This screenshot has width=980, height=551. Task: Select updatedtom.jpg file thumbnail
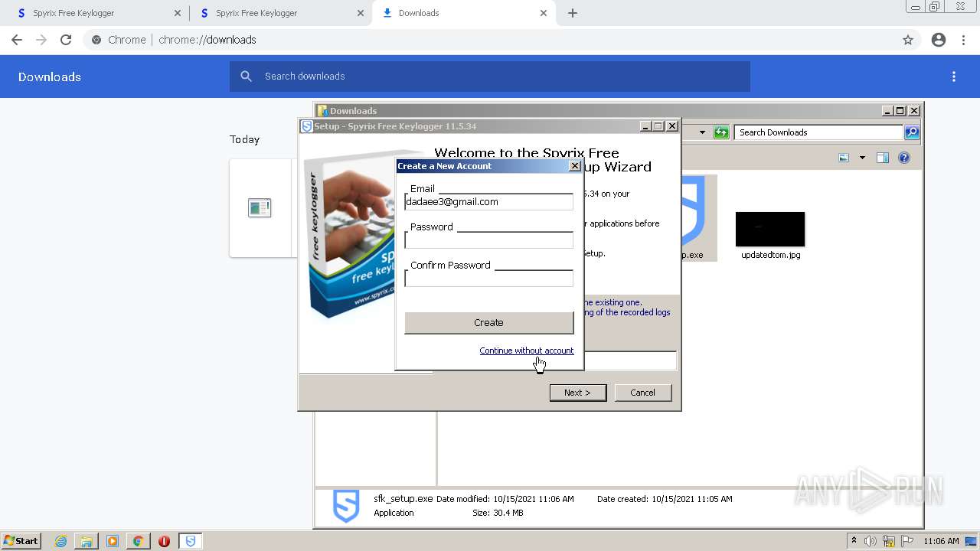770,230
